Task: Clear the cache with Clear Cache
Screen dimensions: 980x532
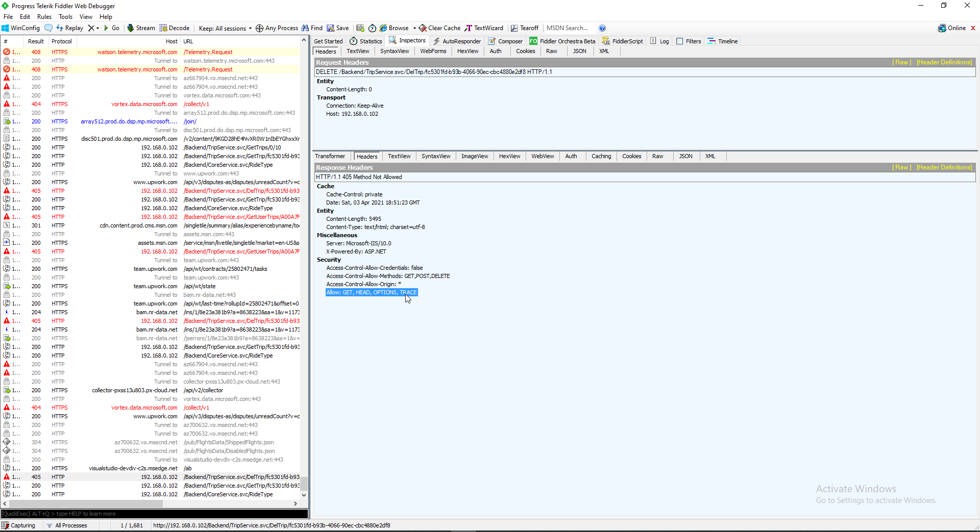Action: [439, 28]
